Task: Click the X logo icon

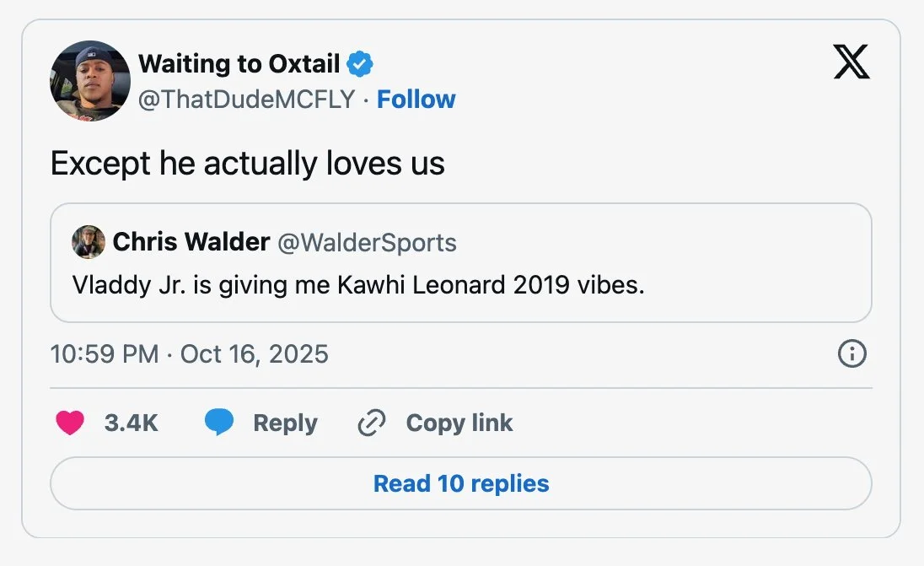Action: click(851, 62)
